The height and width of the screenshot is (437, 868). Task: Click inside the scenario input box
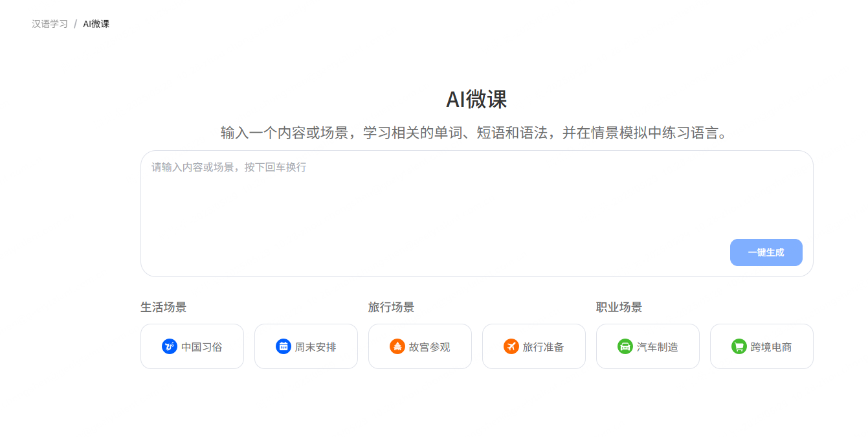[476, 194]
